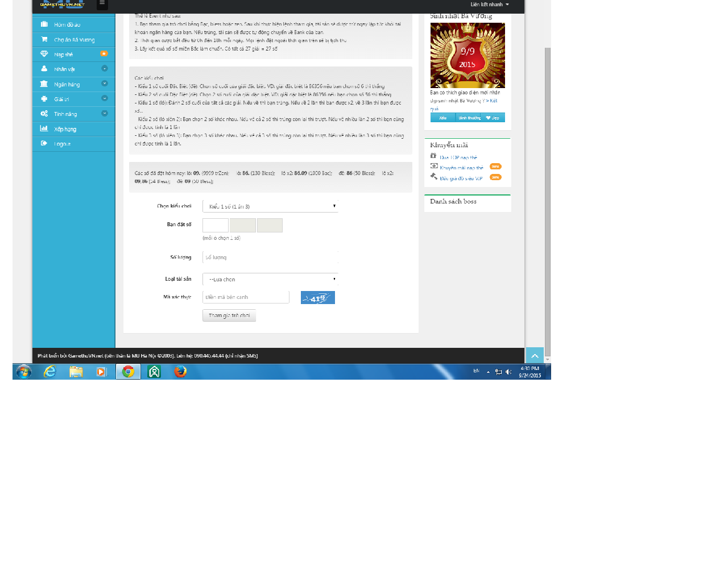Image resolution: width=728 pixels, height=582 pixels.
Task: Expand the Tính năng submenu arrow
Action: pos(105,113)
